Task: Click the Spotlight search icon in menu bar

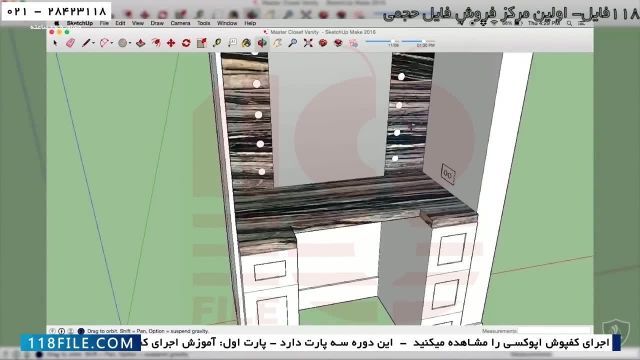Action: click(569, 23)
